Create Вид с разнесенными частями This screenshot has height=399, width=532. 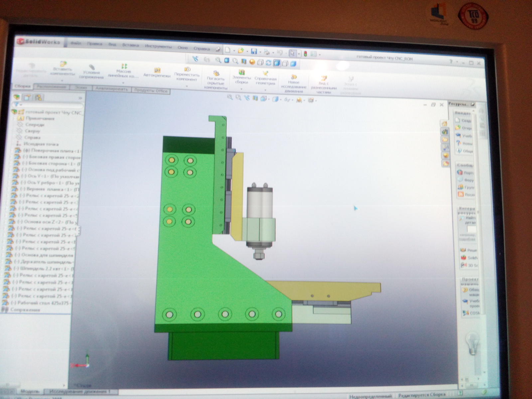324,85
